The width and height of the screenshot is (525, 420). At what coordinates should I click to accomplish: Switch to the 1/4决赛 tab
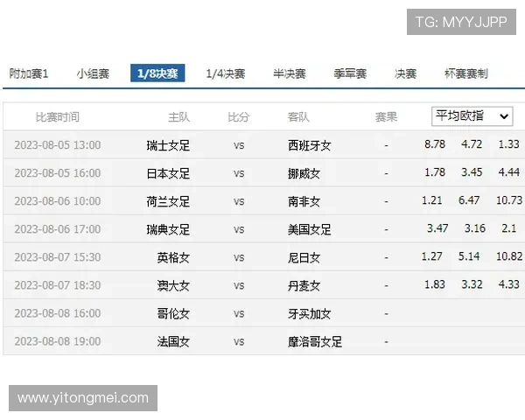coord(226,73)
